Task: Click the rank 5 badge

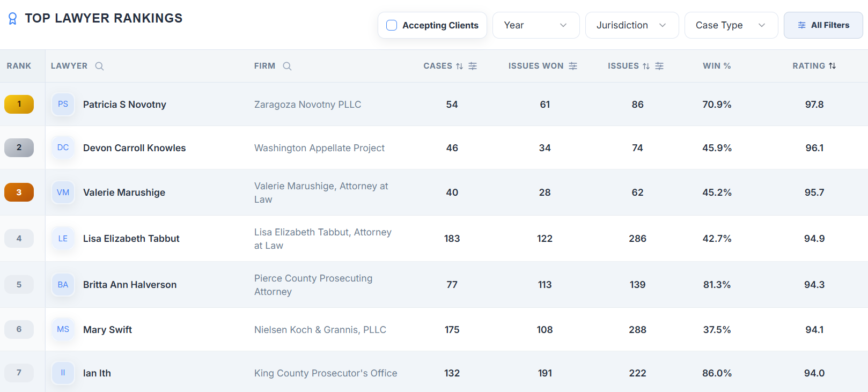Action: coord(19,284)
